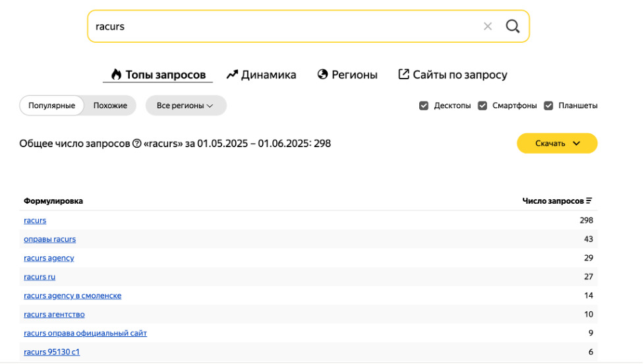Open the Топы запросов tab
Image resolution: width=644 pixels, height=364 pixels.
point(158,75)
